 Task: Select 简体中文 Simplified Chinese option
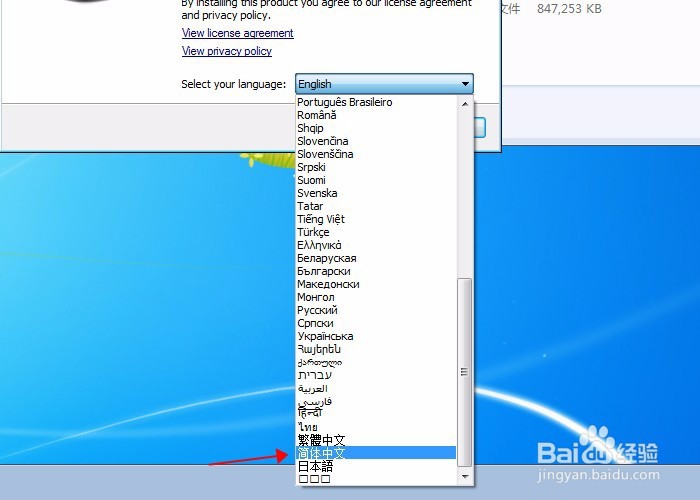(376, 453)
